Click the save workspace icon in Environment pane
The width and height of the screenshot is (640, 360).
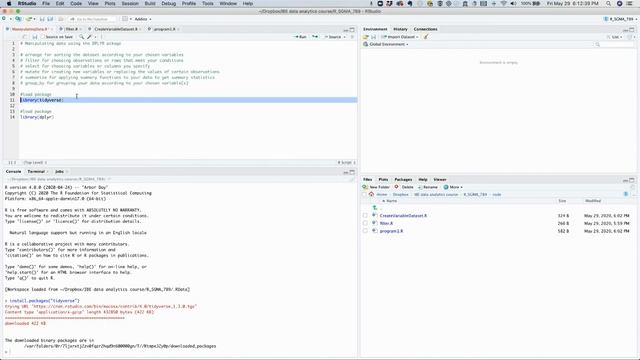[373, 37]
